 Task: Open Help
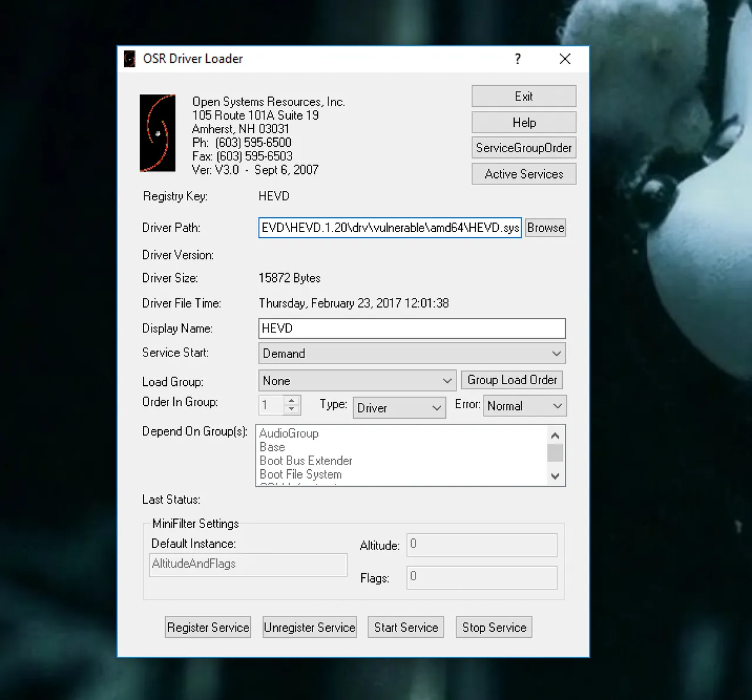(x=524, y=123)
